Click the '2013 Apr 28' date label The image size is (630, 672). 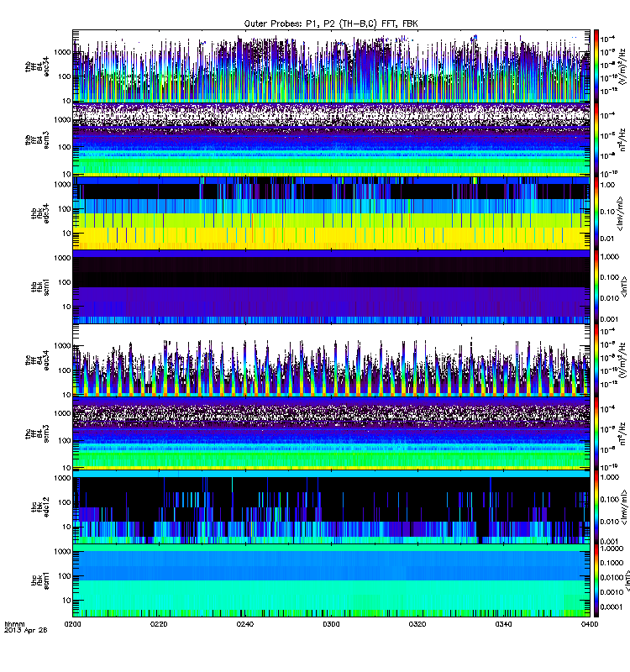pos(25,630)
